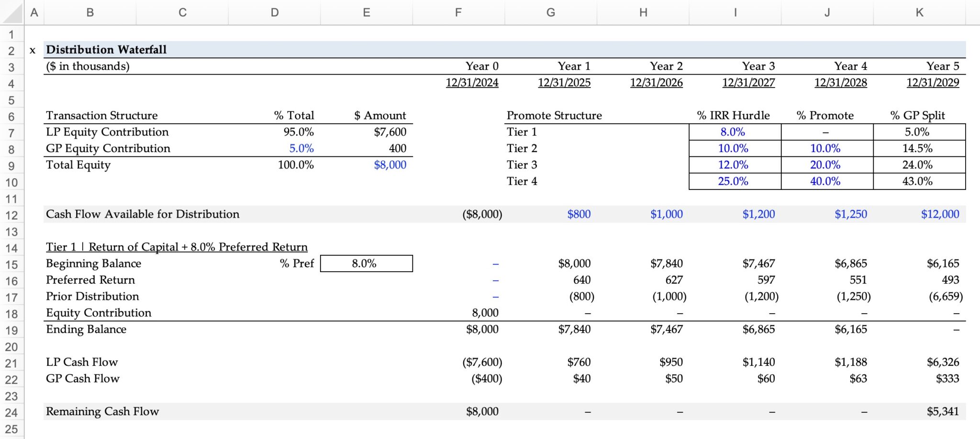Screen dimensions: 980x439
Task: Click Tier 1 IRR Hurdle 8.0% cell
Action: click(733, 132)
